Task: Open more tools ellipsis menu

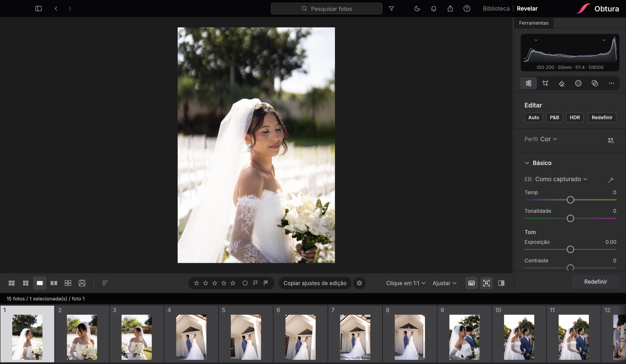Action: (611, 83)
